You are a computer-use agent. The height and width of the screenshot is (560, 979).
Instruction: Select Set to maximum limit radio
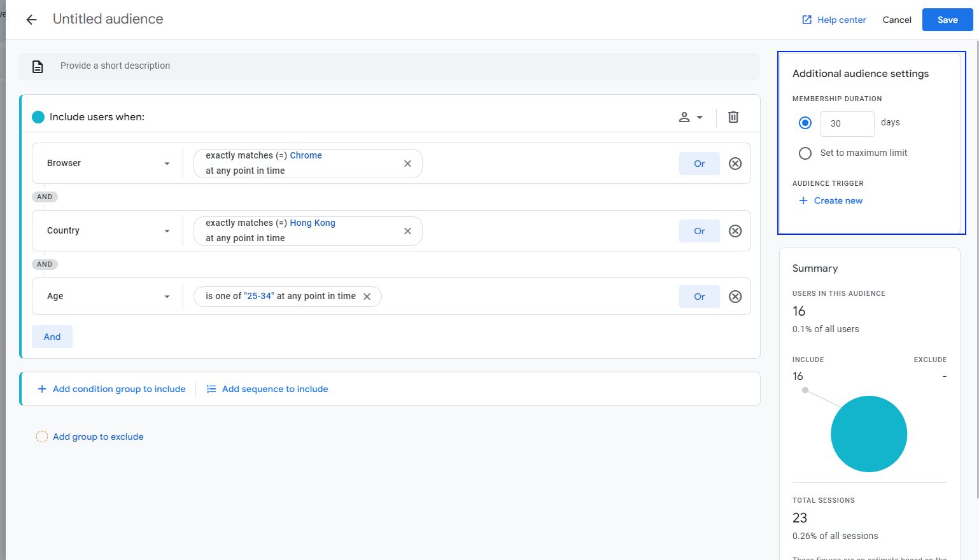805,153
